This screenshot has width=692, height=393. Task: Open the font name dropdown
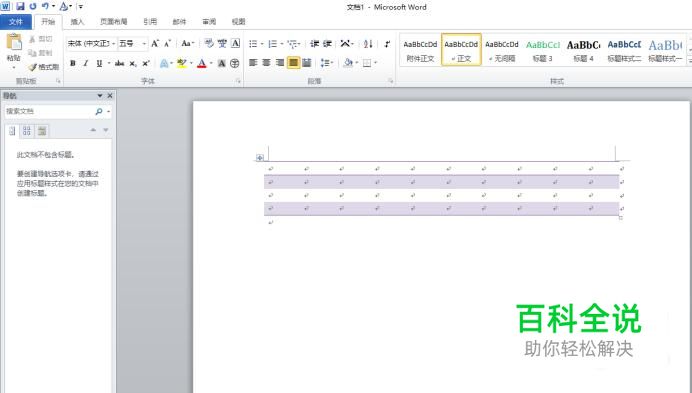113,43
